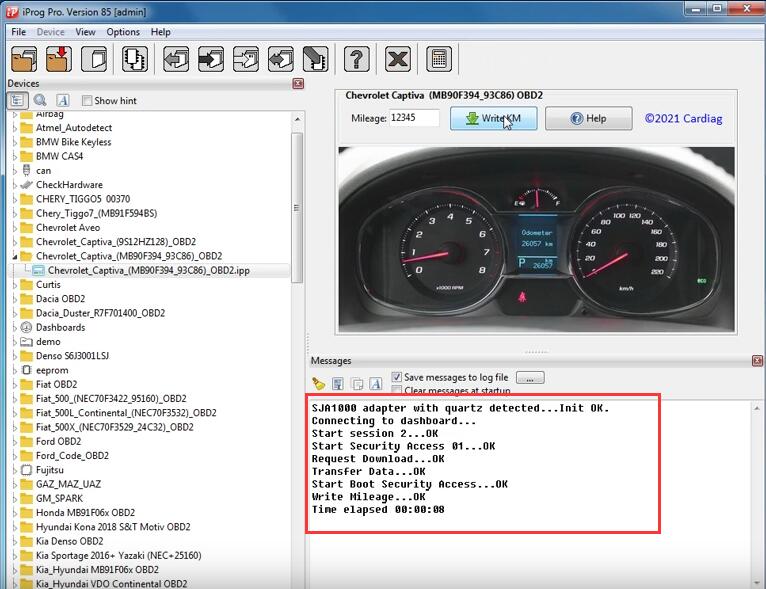Screen dimensions: 766x589
Task: Click the magnifier search icon in Devices
Action: pos(40,100)
